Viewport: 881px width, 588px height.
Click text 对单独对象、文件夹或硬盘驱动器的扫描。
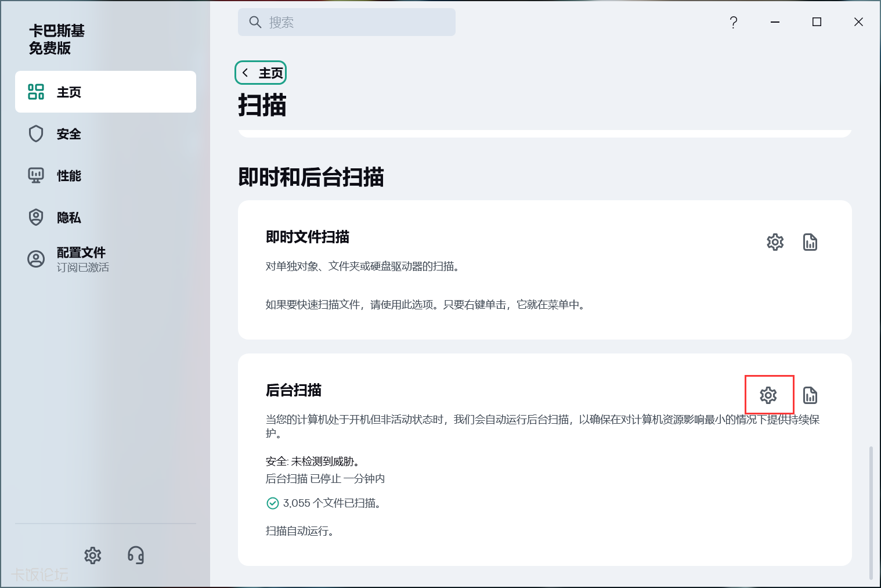(364, 266)
